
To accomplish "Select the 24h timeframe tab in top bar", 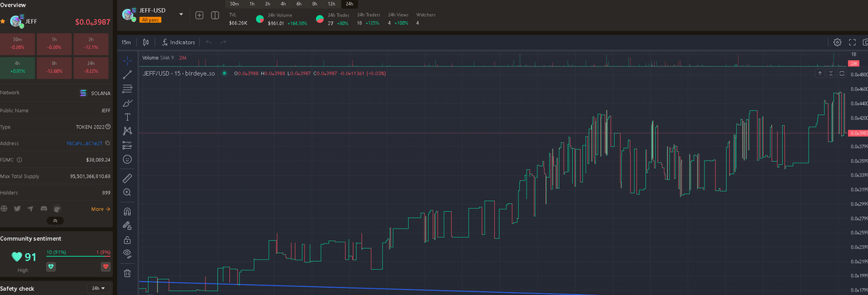I will pyautogui.click(x=349, y=4).
